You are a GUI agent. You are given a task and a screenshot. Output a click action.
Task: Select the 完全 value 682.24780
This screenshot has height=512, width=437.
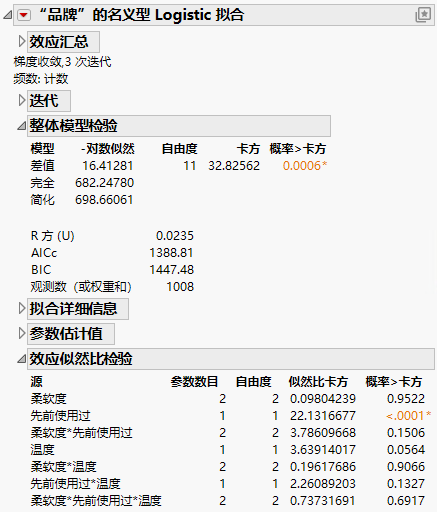[x=104, y=183]
